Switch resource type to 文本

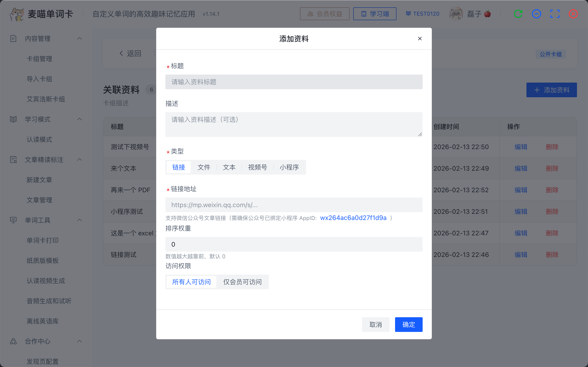click(x=229, y=167)
